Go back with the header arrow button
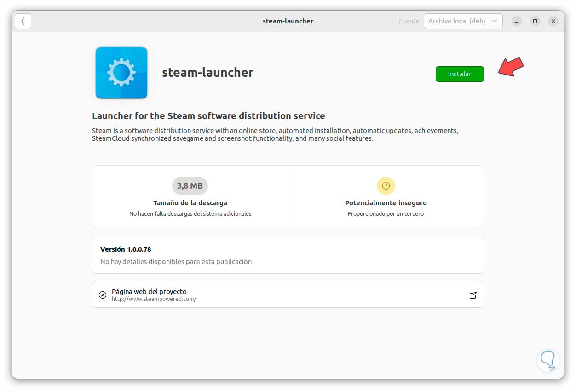The height and width of the screenshot is (392, 576). (23, 21)
